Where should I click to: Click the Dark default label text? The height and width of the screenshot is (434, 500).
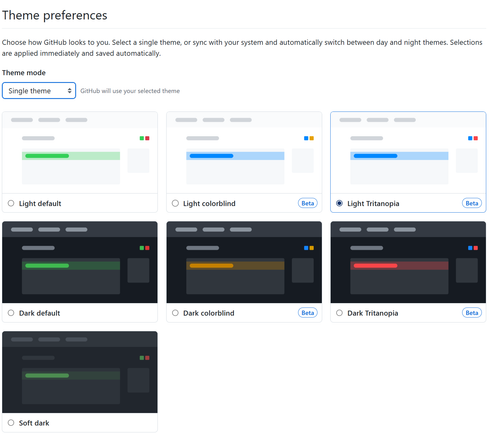pyautogui.click(x=39, y=313)
